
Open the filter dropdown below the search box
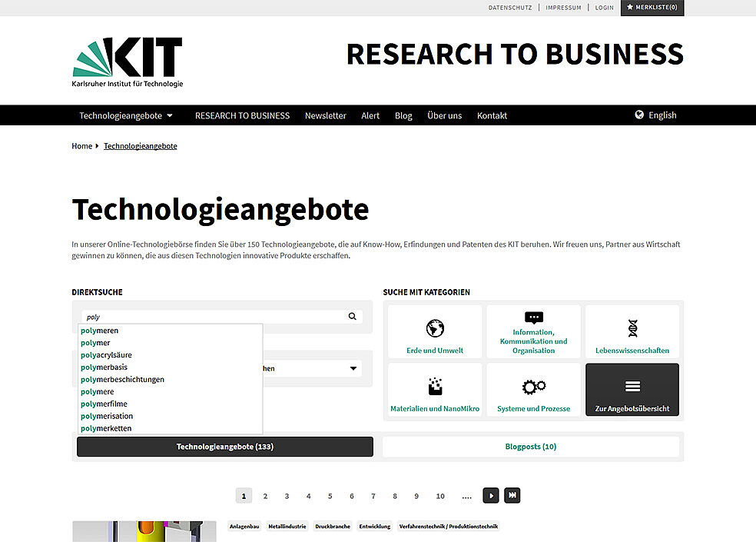(353, 368)
